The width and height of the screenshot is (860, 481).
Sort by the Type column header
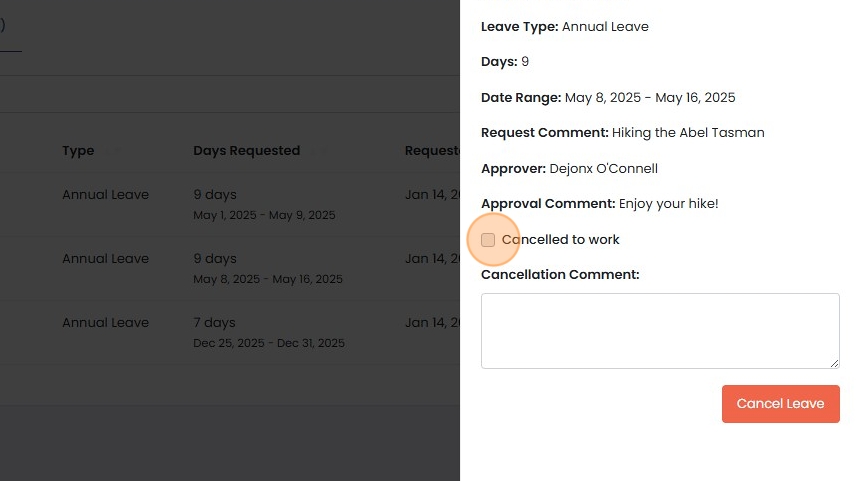78,151
